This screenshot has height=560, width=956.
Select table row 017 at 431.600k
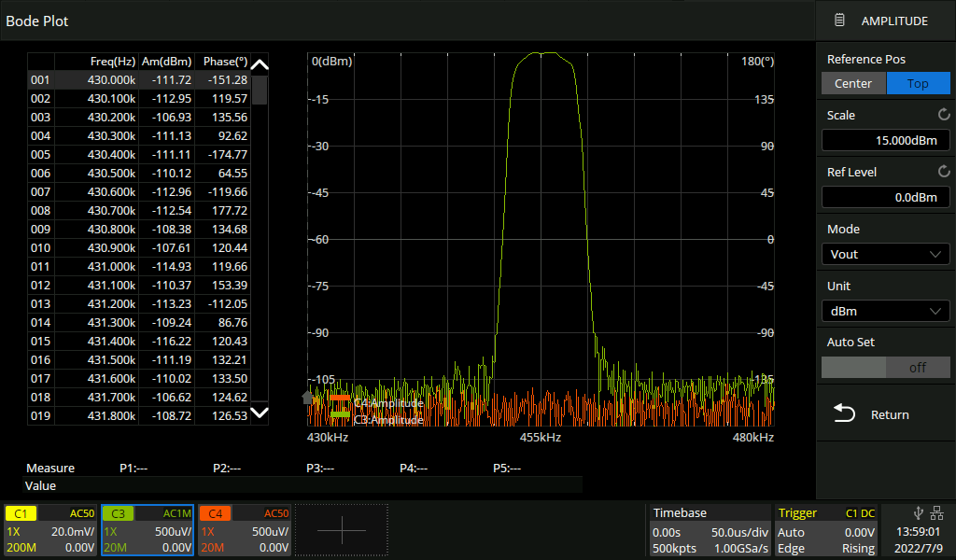pyautogui.click(x=139, y=378)
